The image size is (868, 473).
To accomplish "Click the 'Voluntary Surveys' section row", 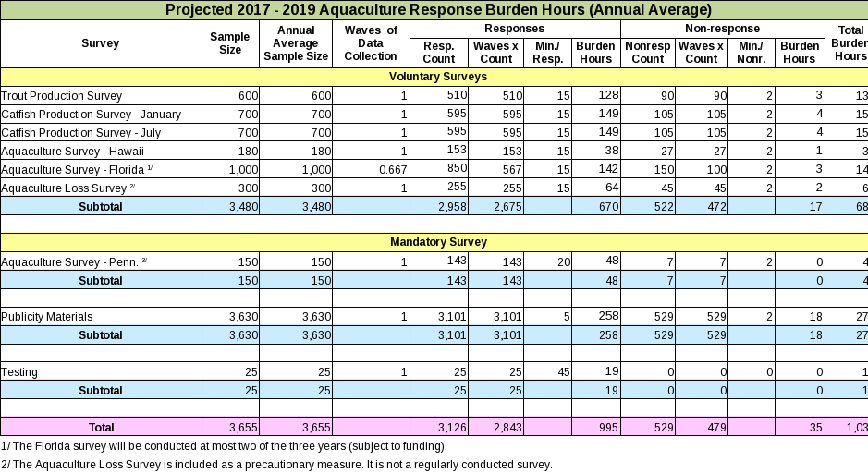I will [434, 77].
